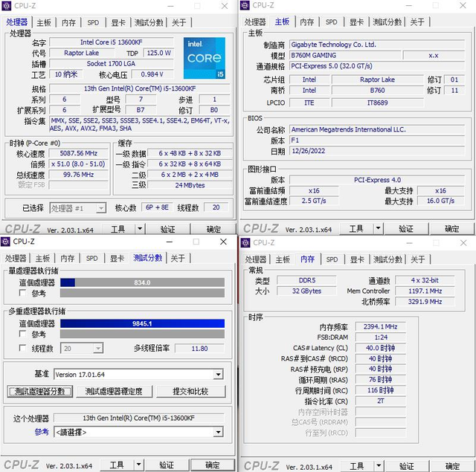Expand the 參考 <請選擇> processor dropdown

218,432
